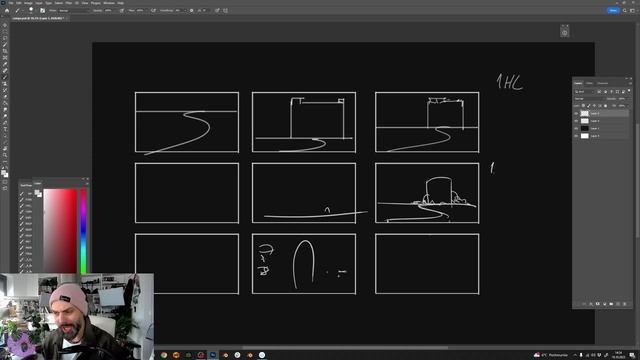Viewport: 640px width, 360px height.
Task: Select the Lasso tool
Action: click(x=5, y=38)
